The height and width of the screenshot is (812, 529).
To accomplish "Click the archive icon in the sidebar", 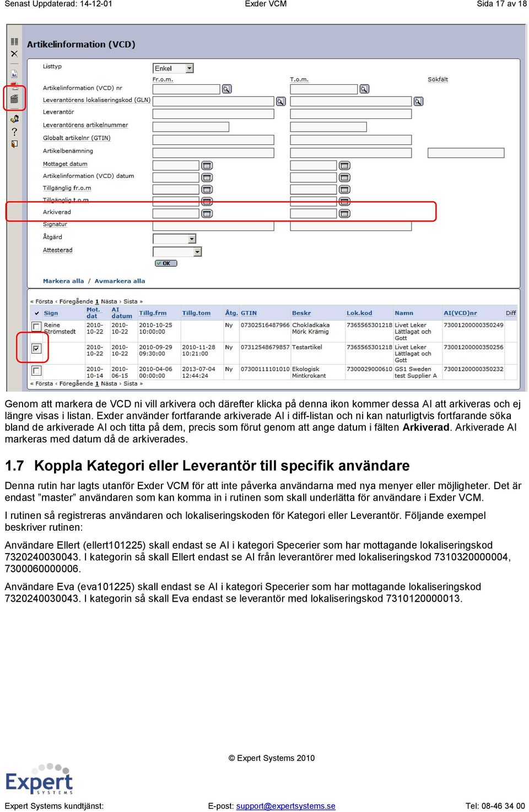I will pyautogui.click(x=14, y=99).
